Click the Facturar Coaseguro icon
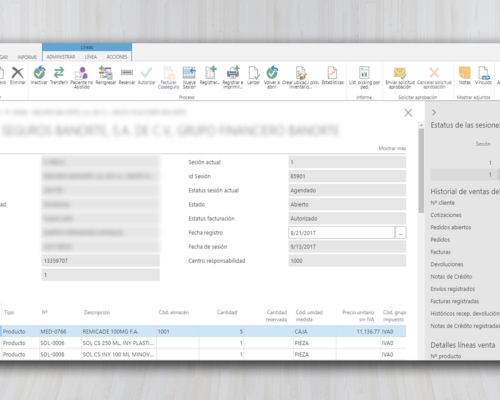The image size is (500, 400). pyautogui.click(x=168, y=72)
